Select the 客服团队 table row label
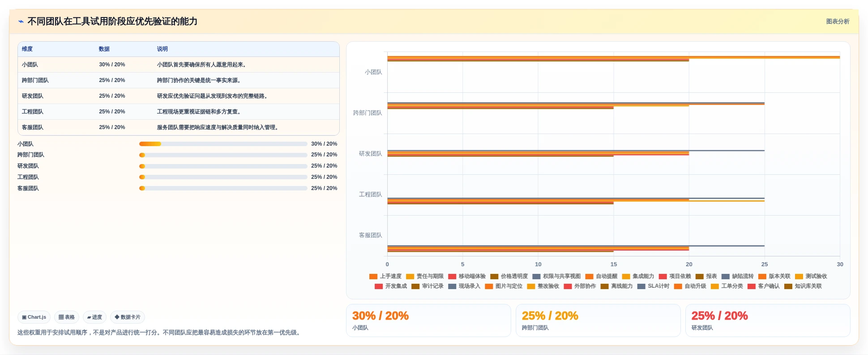The width and height of the screenshot is (868, 355). [33, 127]
